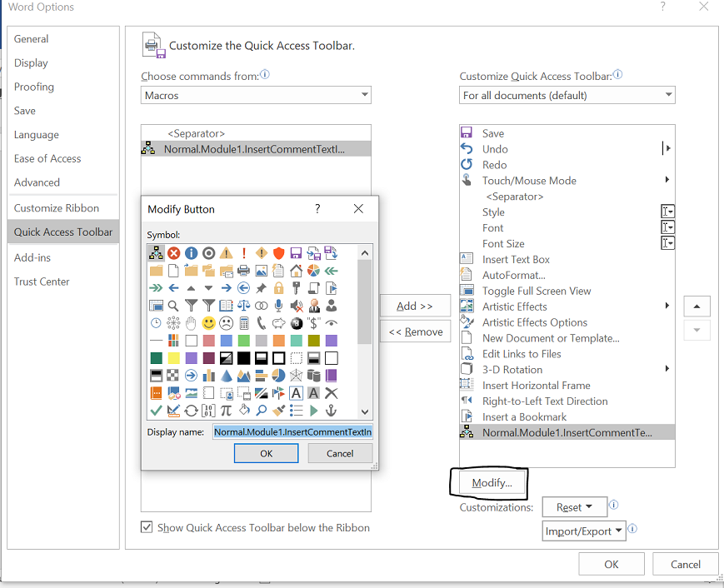
Task: Pick the yellow smiley face symbol
Action: pyautogui.click(x=209, y=323)
